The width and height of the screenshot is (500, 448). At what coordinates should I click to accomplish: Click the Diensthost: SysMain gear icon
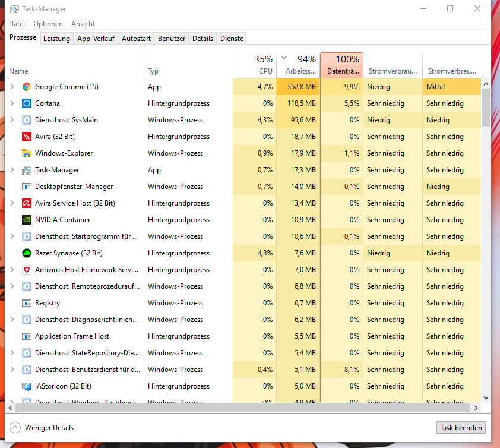click(27, 120)
